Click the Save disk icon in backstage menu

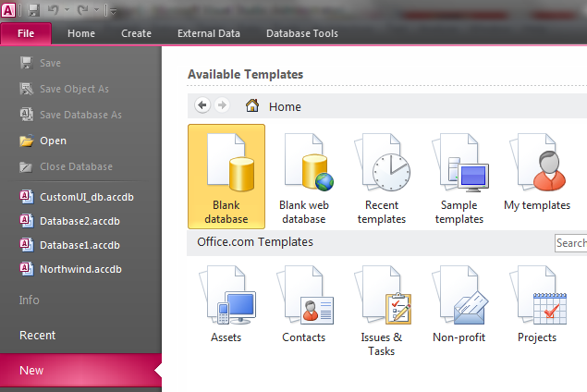click(27, 63)
